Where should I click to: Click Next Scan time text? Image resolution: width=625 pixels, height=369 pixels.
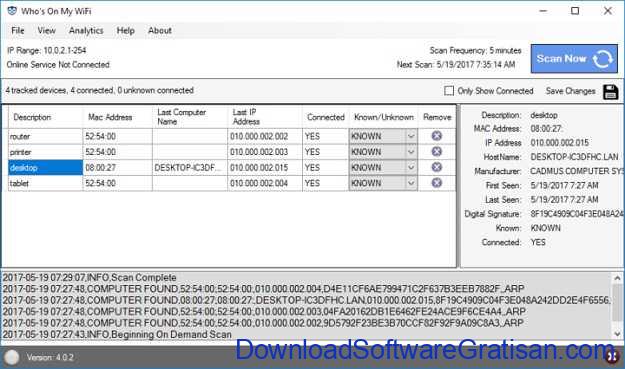coord(456,64)
